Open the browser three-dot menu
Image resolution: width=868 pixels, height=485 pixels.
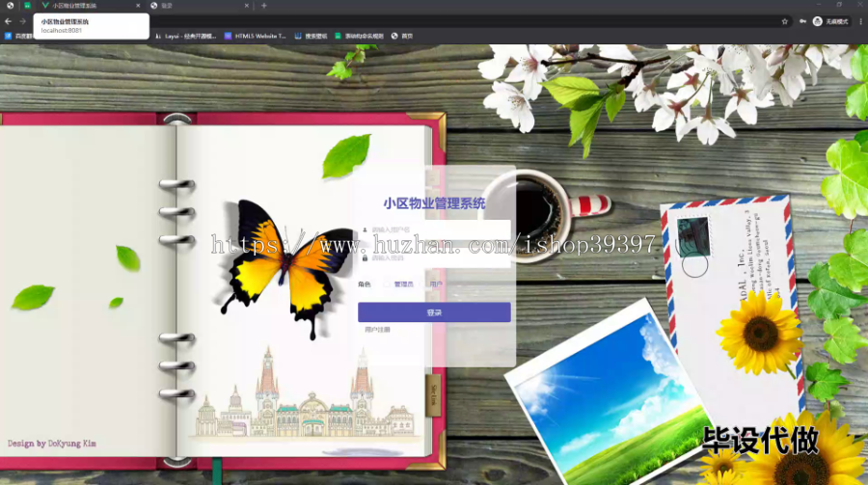(861, 21)
